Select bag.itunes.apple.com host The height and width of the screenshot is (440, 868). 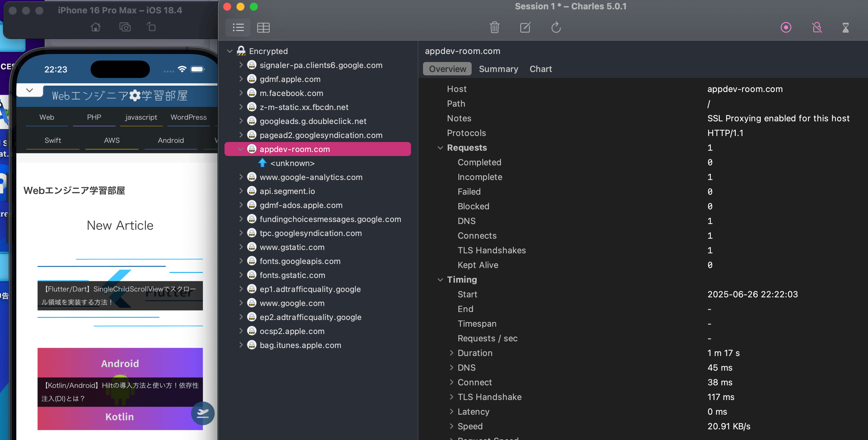[x=300, y=345]
